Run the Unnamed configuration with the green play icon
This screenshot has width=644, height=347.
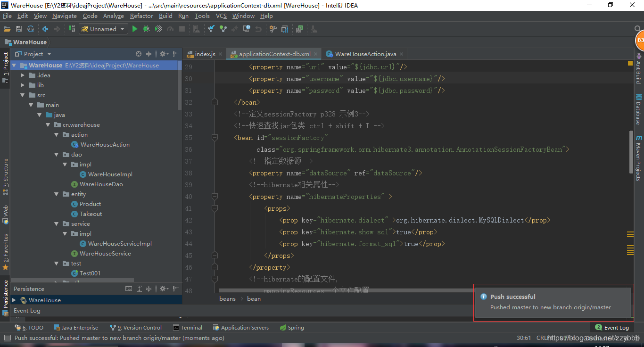click(x=134, y=29)
